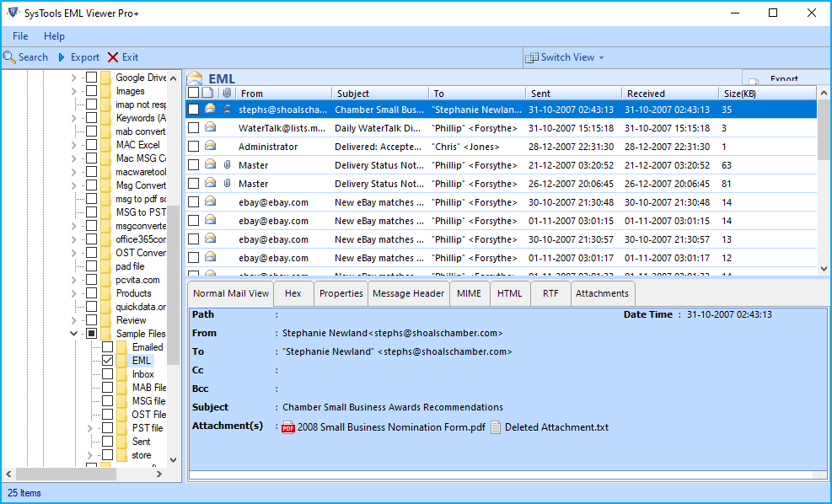
Task: Sort emails by the Size(KB) column header
Action: click(767, 94)
